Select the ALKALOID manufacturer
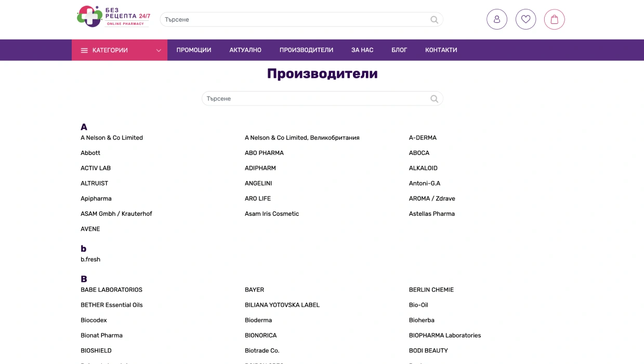Image resolution: width=644 pixels, height=364 pixels. point(423,168)
